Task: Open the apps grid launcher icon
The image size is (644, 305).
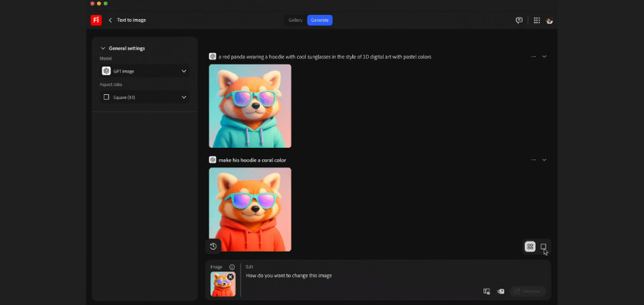Action: 537,20
